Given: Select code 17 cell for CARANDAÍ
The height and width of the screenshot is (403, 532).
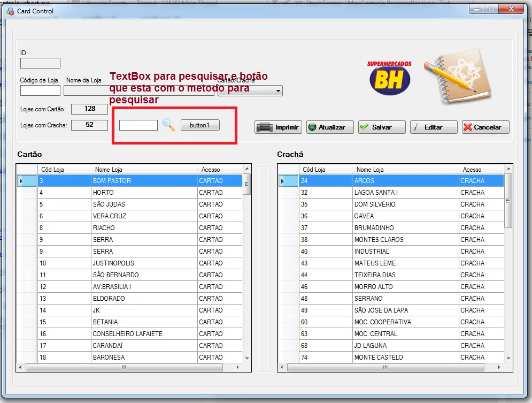Looking at the screenshot, I should coord(64,346).
